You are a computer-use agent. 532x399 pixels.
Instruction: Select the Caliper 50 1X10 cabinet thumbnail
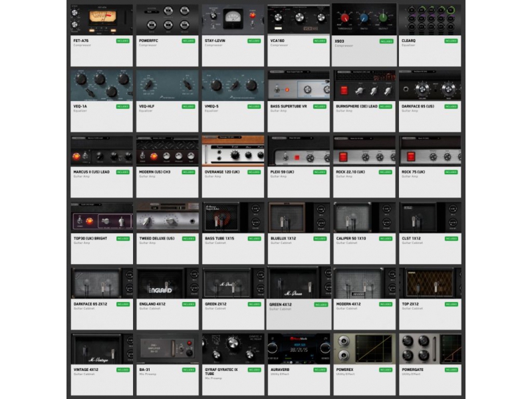tap(364, 218)
